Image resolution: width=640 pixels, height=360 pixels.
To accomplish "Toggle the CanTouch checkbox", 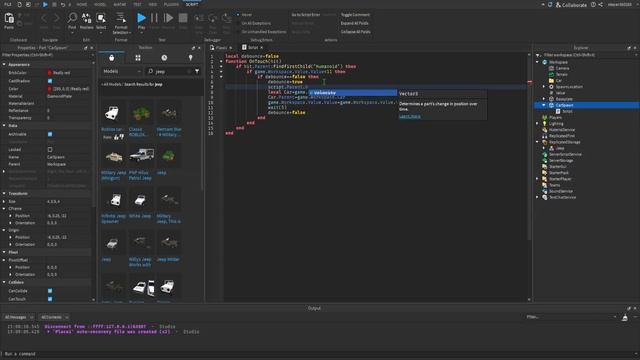I will [50, 299].
